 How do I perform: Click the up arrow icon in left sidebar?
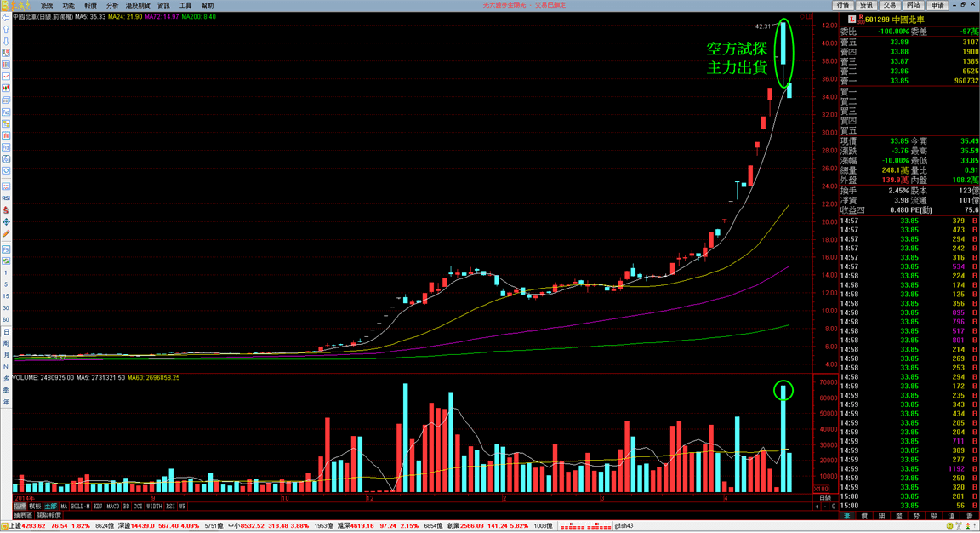(x=6, y=30)
